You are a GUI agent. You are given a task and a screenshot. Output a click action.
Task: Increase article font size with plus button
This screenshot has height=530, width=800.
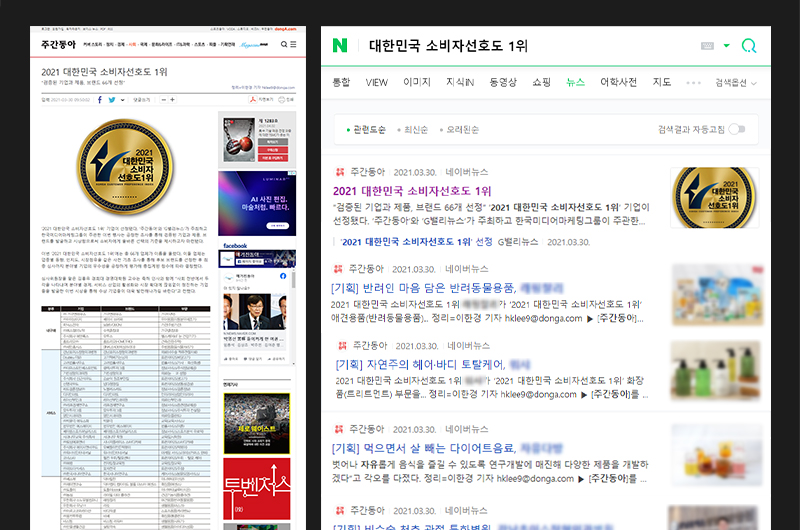[x=172, y=99]
